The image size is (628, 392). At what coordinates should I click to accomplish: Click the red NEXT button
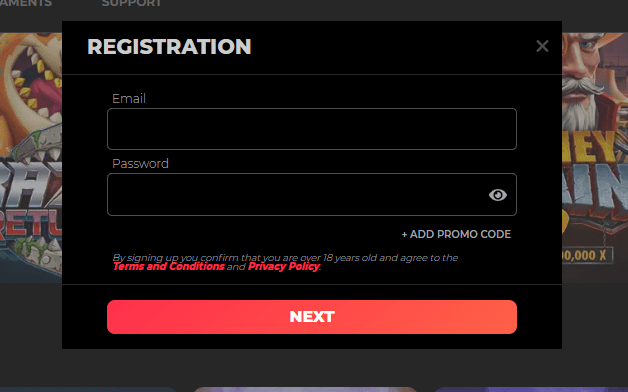(312, 317)
